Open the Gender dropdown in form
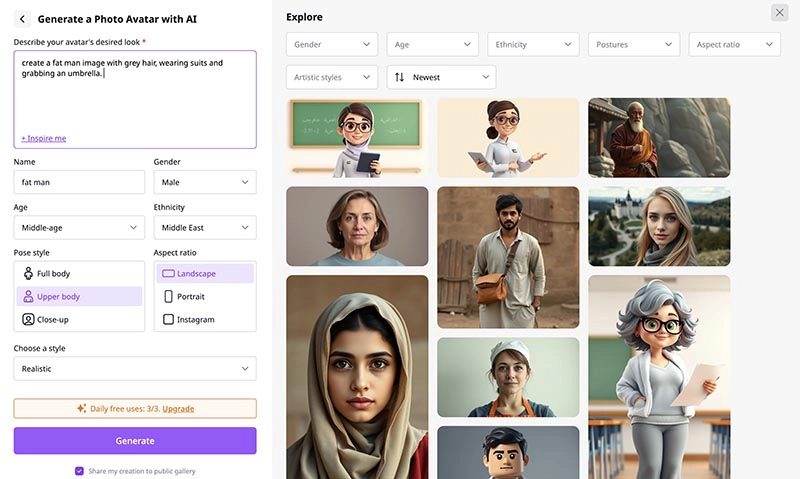Image resolution: width=800 pixels, height=479 pixels. pos(204,182)
